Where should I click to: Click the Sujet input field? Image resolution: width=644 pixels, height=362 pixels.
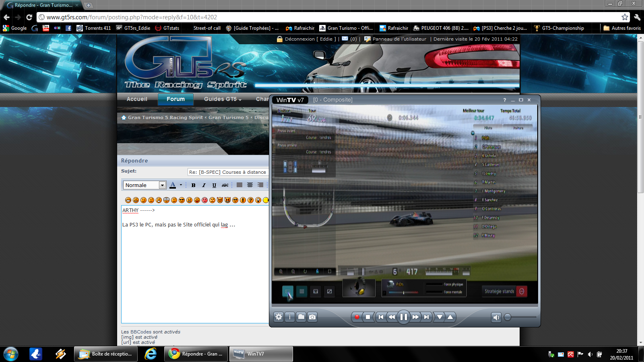[228, 172]
